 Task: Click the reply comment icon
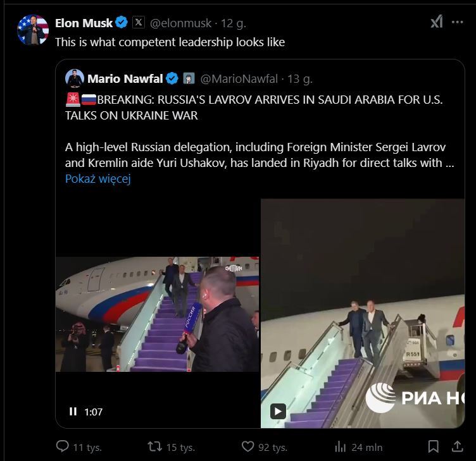(62, 446)
